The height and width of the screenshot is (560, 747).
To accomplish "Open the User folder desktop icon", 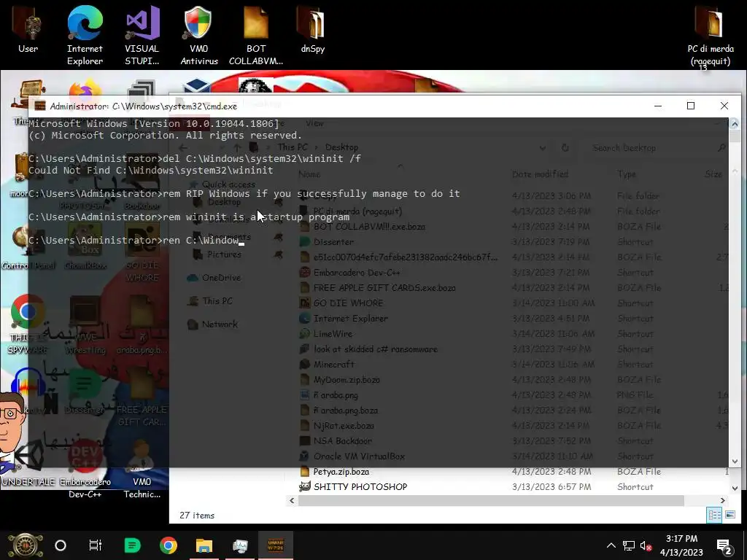I will pos(28,28).
